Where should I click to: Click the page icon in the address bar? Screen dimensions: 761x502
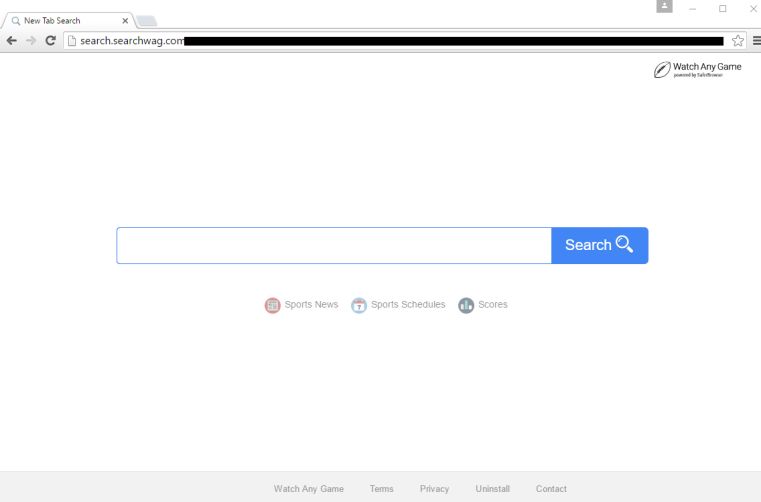click(x=72, y=41)
